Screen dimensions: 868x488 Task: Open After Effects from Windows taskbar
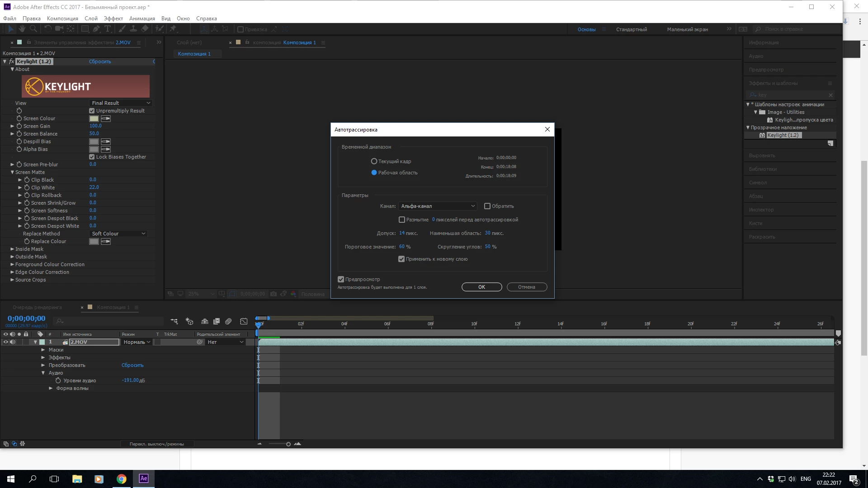tap(143, 479)
